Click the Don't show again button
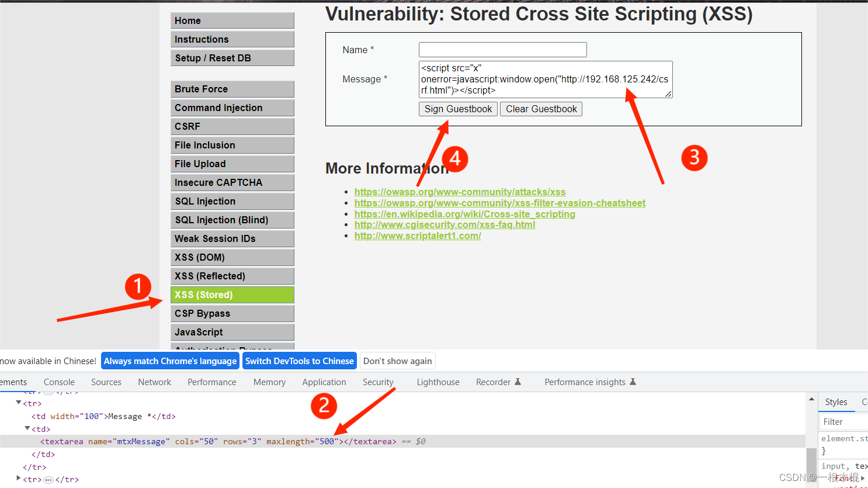868x488 pixels. [398, 361]
